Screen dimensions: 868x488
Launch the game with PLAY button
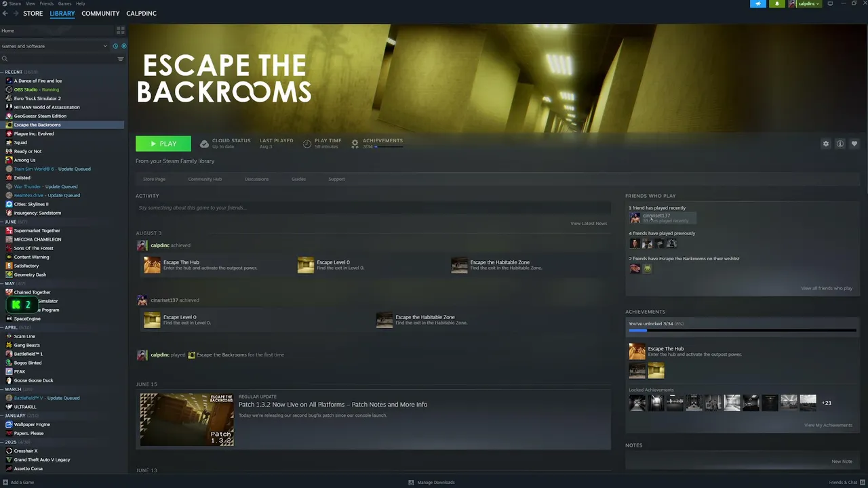[163, 144]
